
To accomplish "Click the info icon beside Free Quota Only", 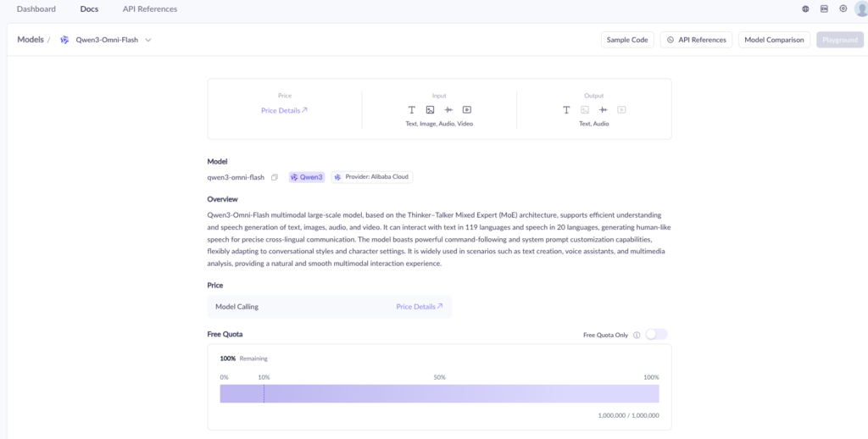I will pyautogui.click(x=637, y=335).
